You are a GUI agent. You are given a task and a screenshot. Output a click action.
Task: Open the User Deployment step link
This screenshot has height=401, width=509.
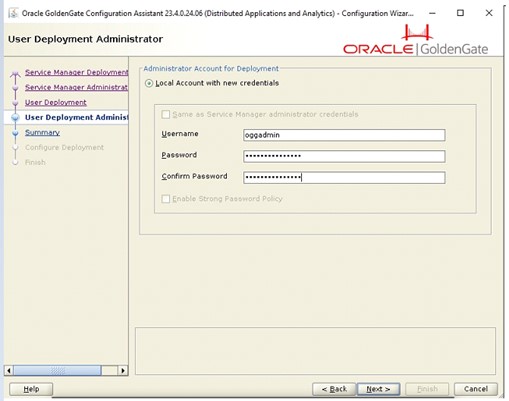pos(56,102)
